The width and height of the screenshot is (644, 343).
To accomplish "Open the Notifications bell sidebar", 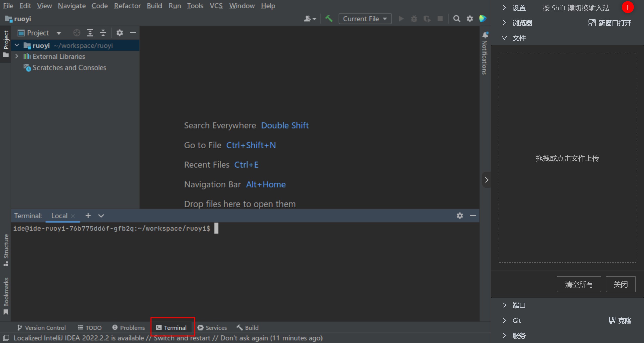I will 485,53.
